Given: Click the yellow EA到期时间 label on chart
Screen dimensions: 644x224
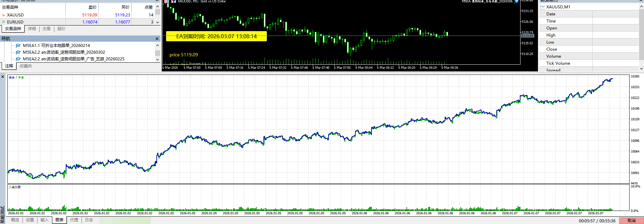Looking at the screenshot, I should (216, 36).
